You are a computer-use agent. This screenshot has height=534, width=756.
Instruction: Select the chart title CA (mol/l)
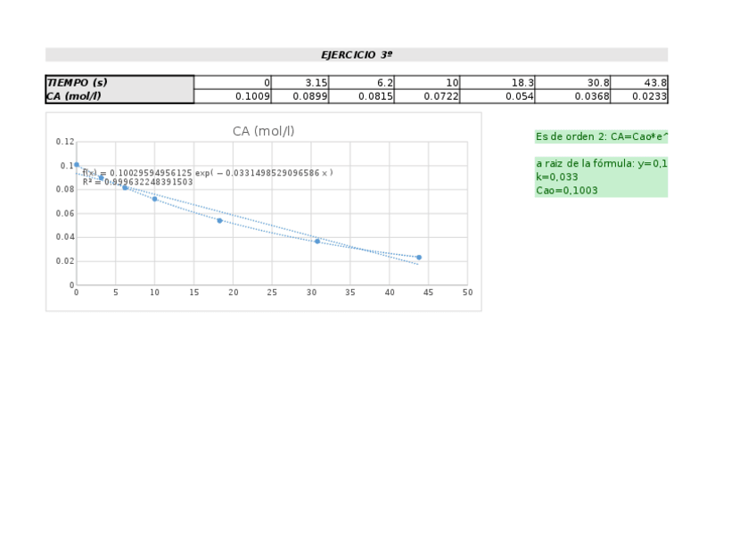263,131
